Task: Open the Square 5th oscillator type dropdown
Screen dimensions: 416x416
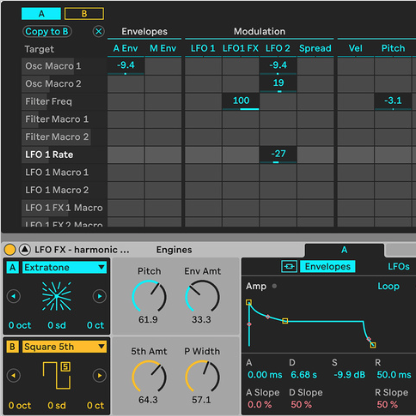Action: coord(64,347)
